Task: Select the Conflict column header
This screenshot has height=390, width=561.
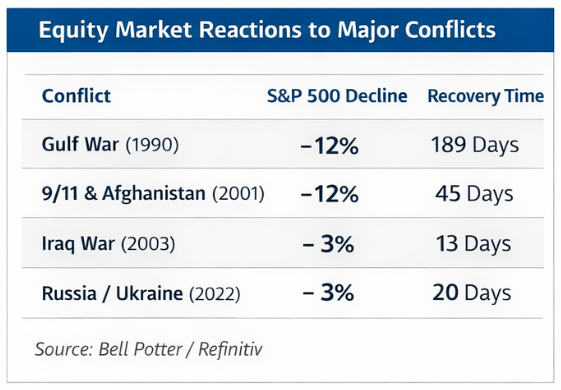Action: [x=76, y=96]
